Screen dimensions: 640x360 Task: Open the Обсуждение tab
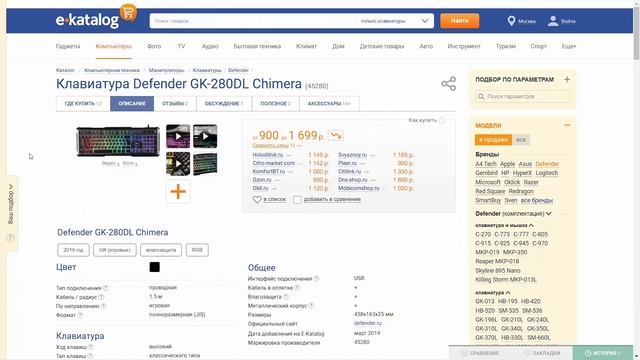(224, 104)
